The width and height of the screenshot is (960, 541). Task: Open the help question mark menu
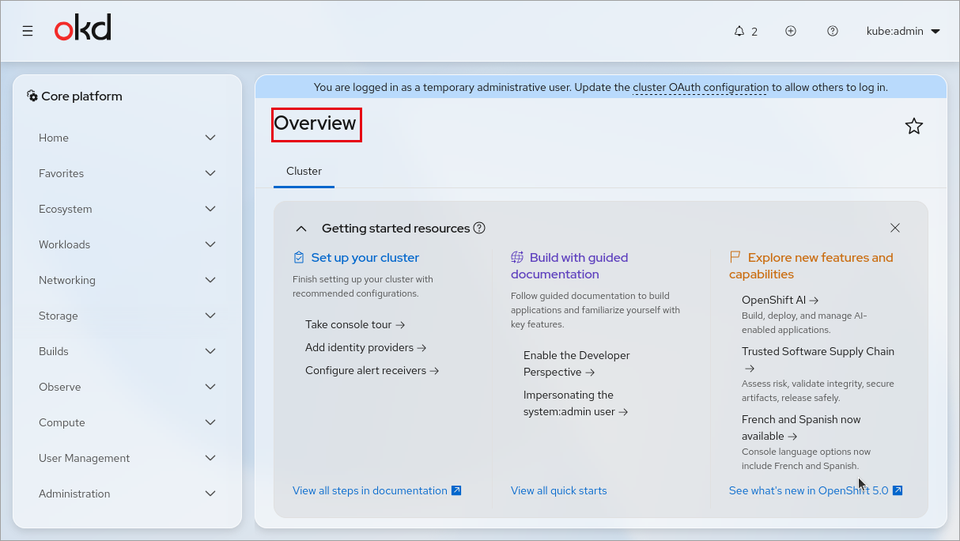(832, 31)
